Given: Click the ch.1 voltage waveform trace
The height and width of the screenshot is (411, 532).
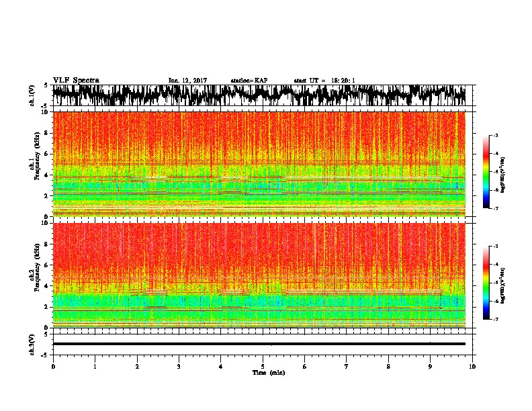Looking at the screenshot, I should 259,95.
